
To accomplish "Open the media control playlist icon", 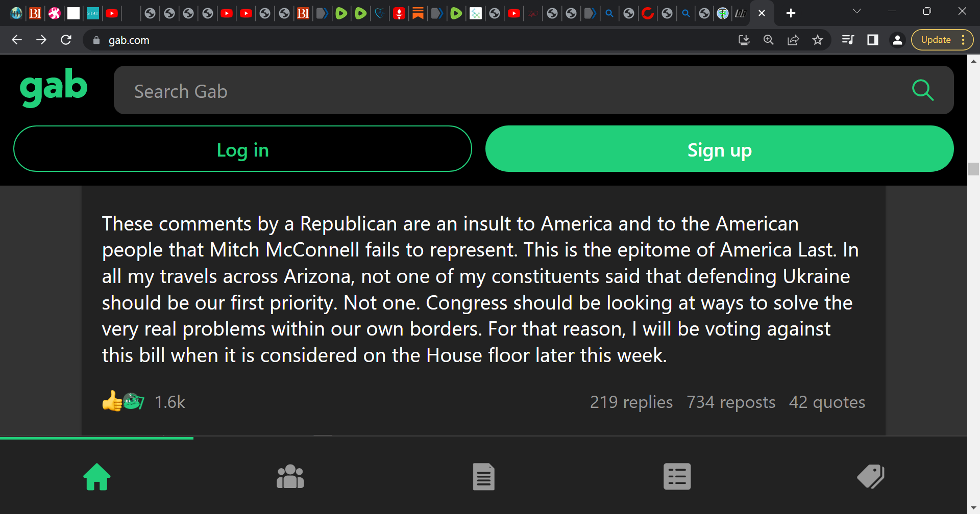I will point(848,40).
